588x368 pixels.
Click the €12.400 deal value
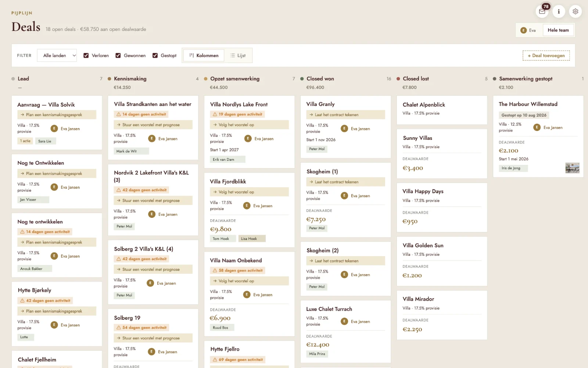(318, 345)
